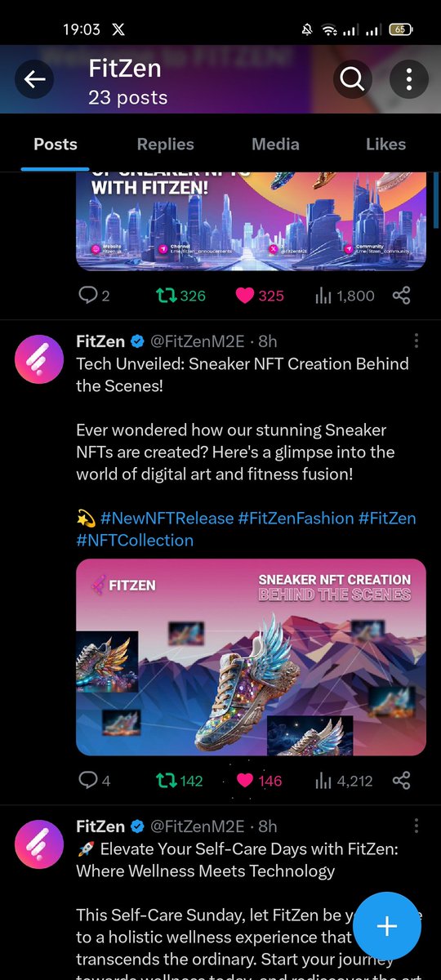The height and width of the screenshot is (980, 441).
Task: Open the #NewNFTRelease hashtag
Action: click(167, 518)
